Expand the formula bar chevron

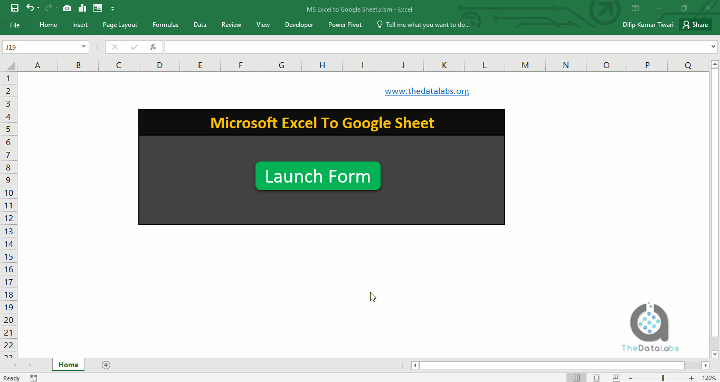tap(713, 47)
